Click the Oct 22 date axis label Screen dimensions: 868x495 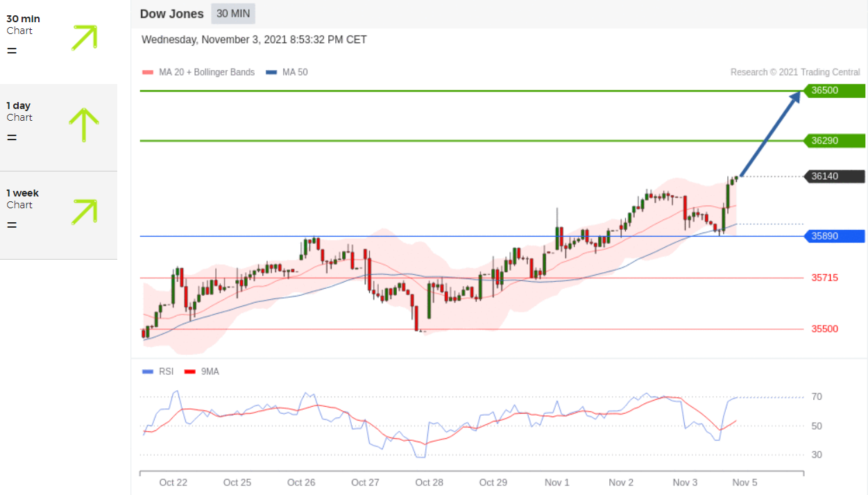pos(173,483)
